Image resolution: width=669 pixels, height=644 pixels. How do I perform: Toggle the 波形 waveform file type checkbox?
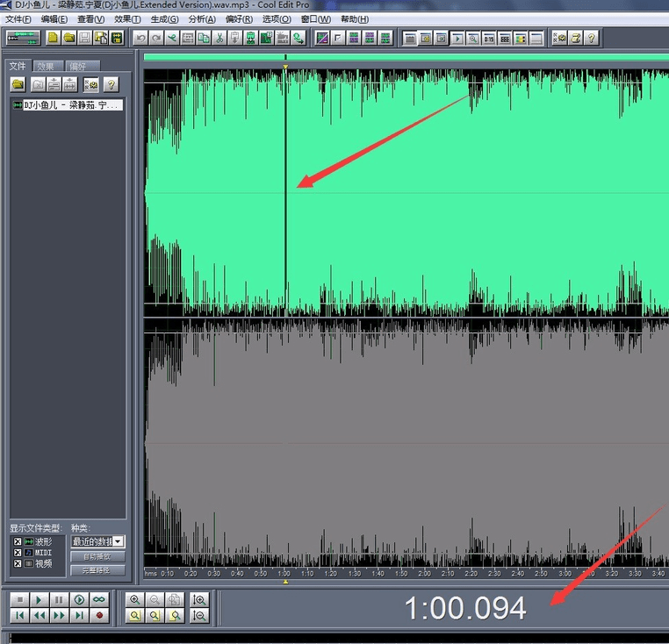[x=17, y=542]
